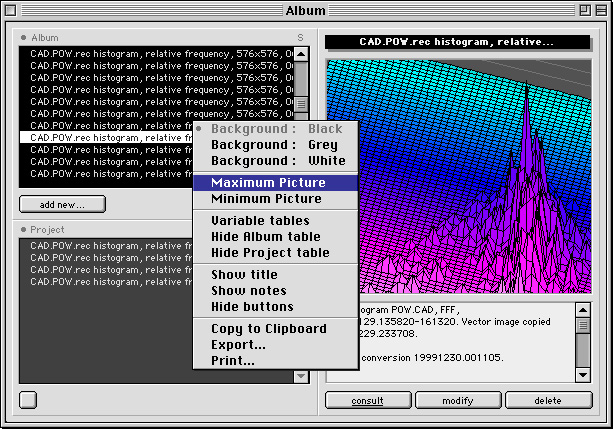The image size is (613, 429).
Task: Click the consult button
Action: pyautogui.click(x=368, y=400)
